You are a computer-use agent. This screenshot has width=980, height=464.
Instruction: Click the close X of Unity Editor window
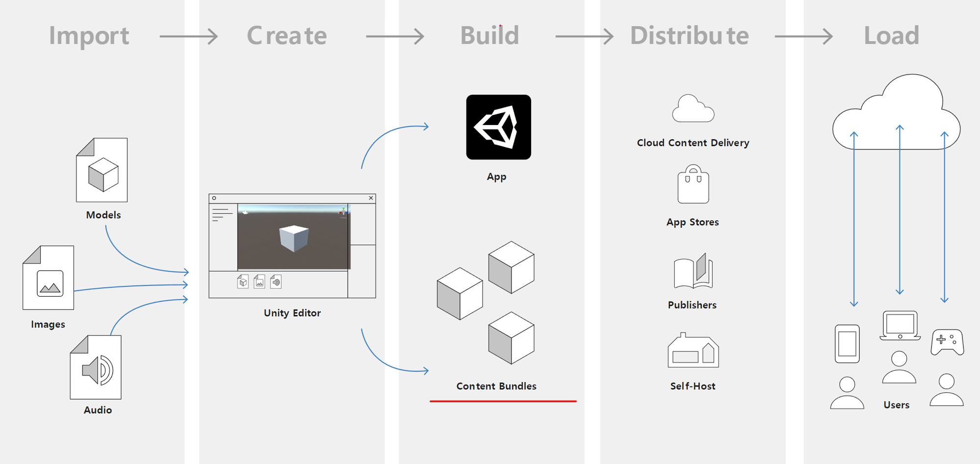coord(371,198)
